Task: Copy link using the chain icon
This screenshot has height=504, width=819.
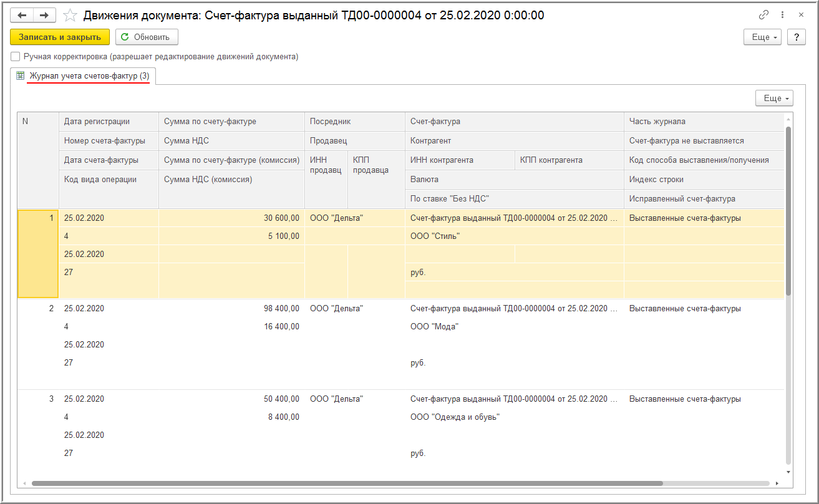Action: click(x=763, y=15)
